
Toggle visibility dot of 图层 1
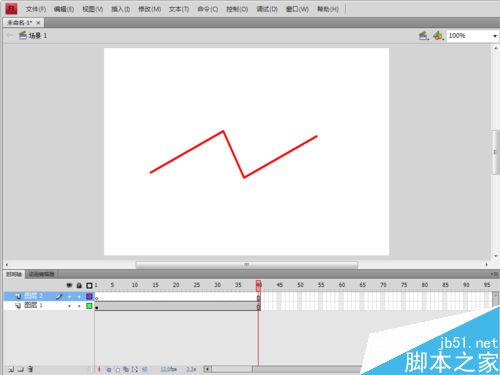click(x=69, y=306)
